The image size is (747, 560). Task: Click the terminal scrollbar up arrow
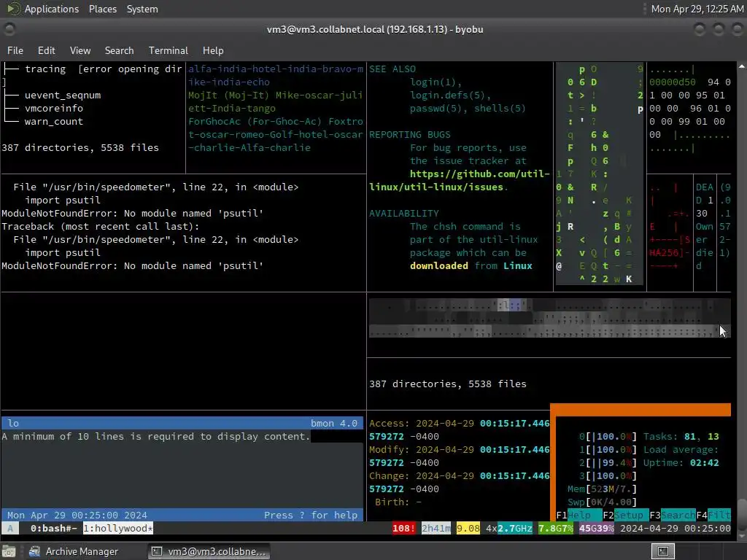742,66
